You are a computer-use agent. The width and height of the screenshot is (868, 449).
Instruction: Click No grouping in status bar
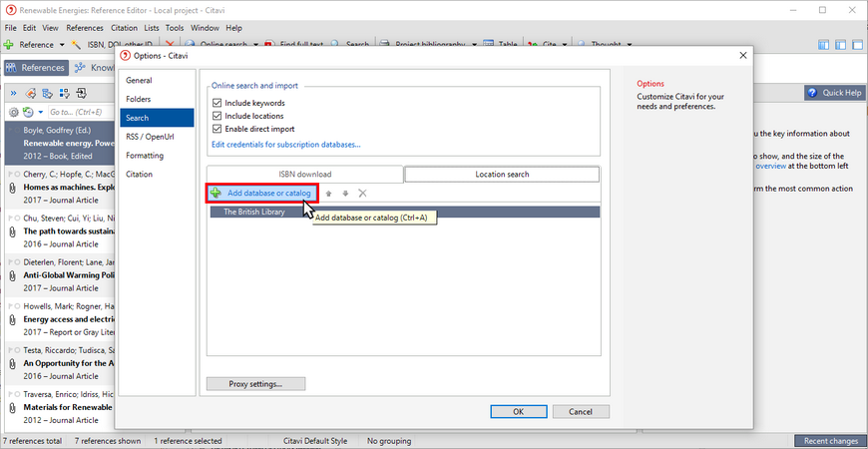(x=389, y=441)
